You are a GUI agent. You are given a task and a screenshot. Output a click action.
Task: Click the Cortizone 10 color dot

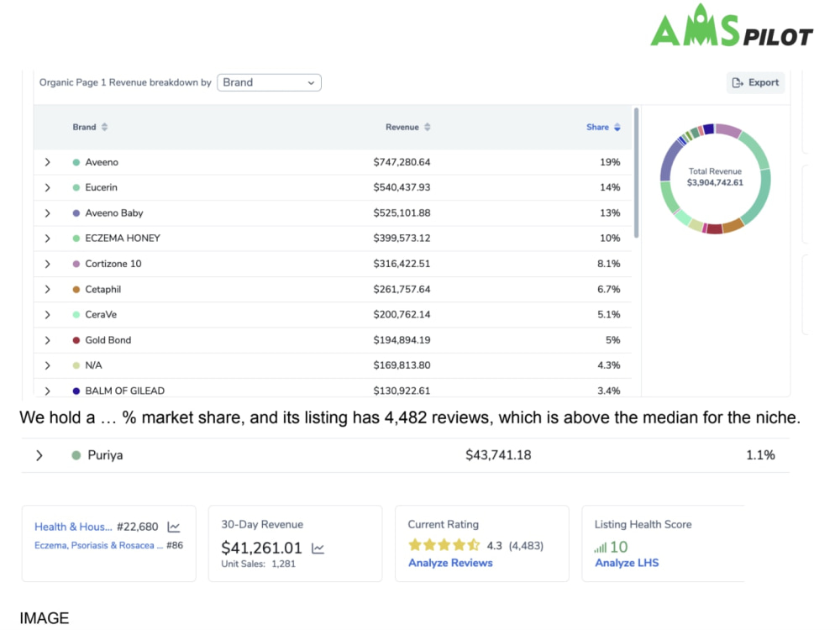pyautogui.click(x=76, y=264)
